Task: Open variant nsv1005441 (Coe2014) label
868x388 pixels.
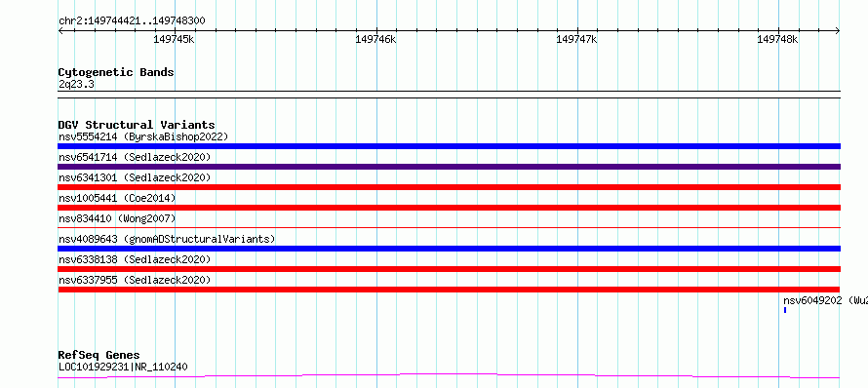Action: click(x=117, y=198)
